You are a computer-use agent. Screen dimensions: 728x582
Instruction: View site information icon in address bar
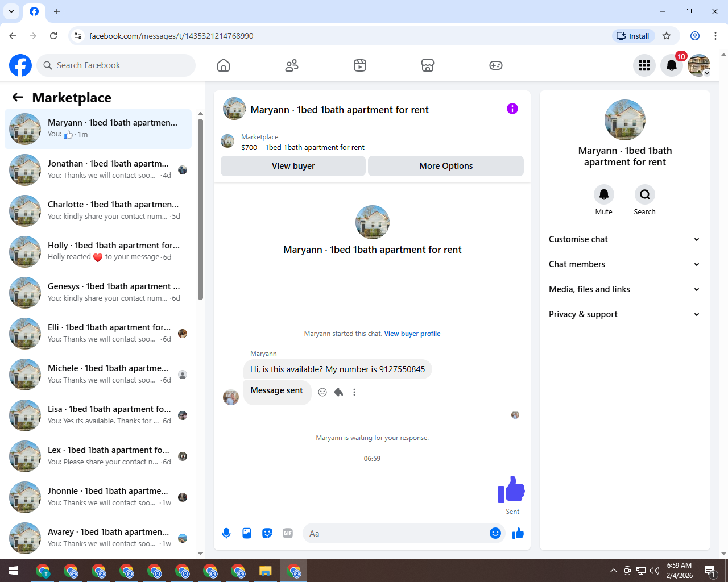coord(78,36)
